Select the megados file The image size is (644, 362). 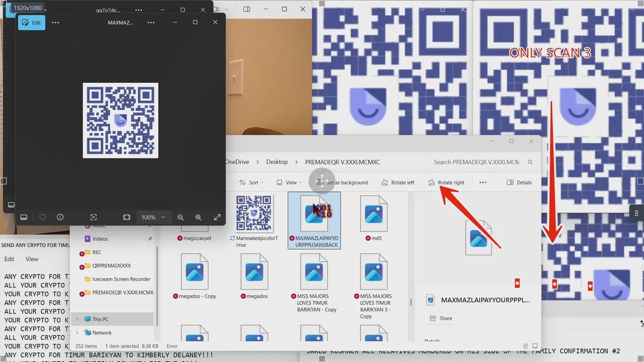[254, 276]
